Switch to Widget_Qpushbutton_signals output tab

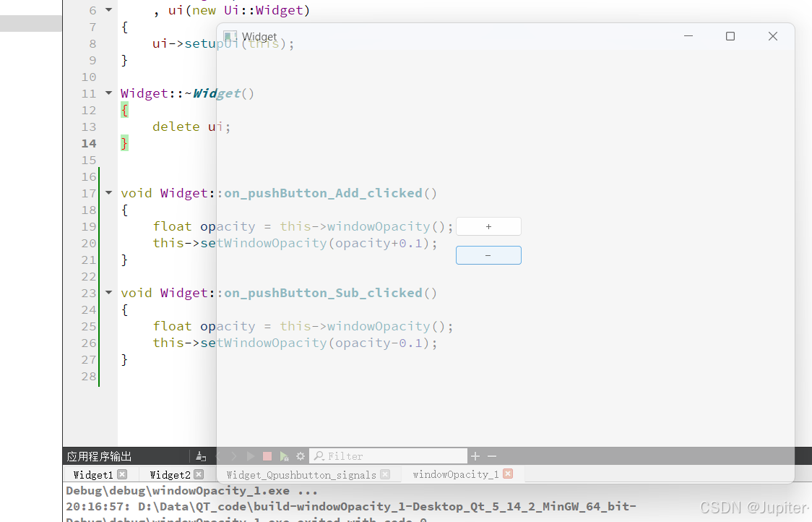pyautogui.click(x=301, y=475)
